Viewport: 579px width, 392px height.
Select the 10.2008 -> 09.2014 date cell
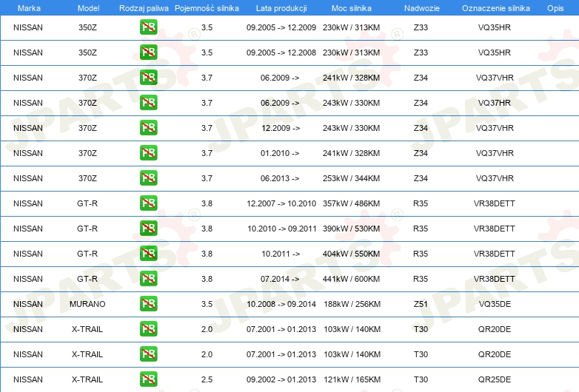[281, 304]
